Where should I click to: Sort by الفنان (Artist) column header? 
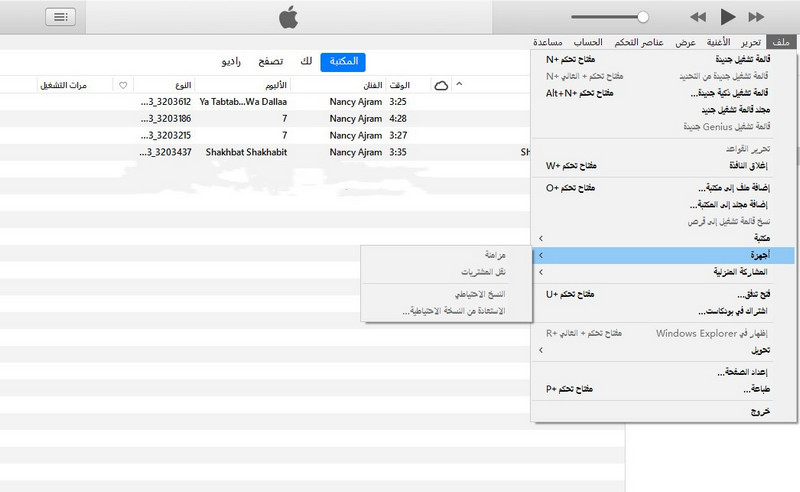point(372,85)
